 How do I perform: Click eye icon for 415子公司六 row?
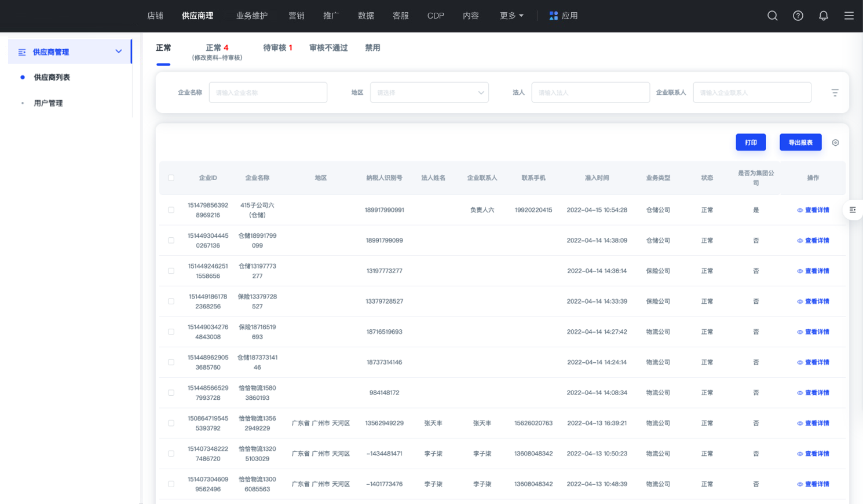(799, 210)
